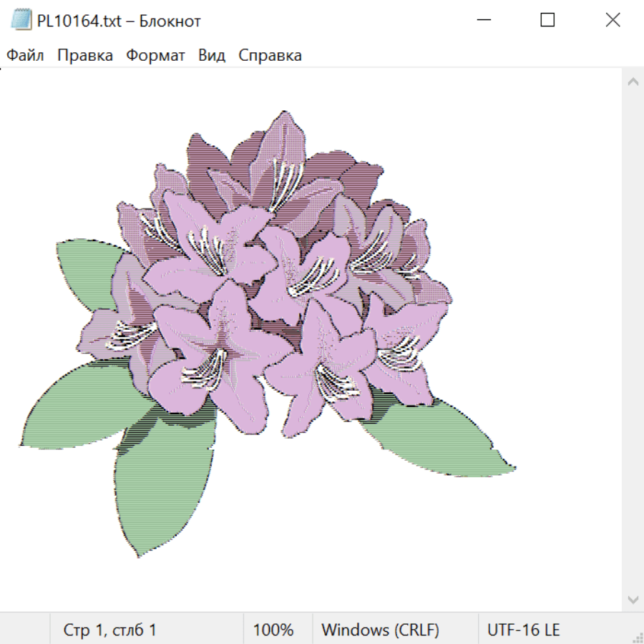Image resolution: width=644 pixels, height=644 pixels.
Task: Open the Файл menu
Action: [25, 55]
